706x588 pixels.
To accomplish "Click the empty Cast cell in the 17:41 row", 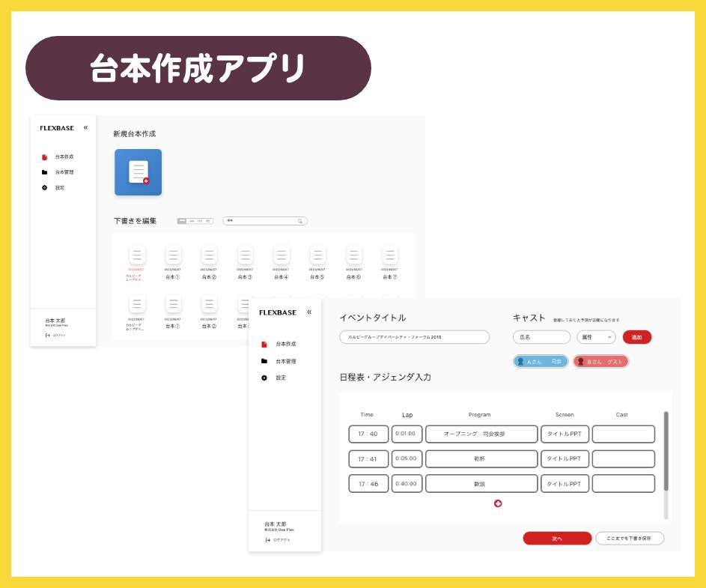I will click(x=623, y=458).
